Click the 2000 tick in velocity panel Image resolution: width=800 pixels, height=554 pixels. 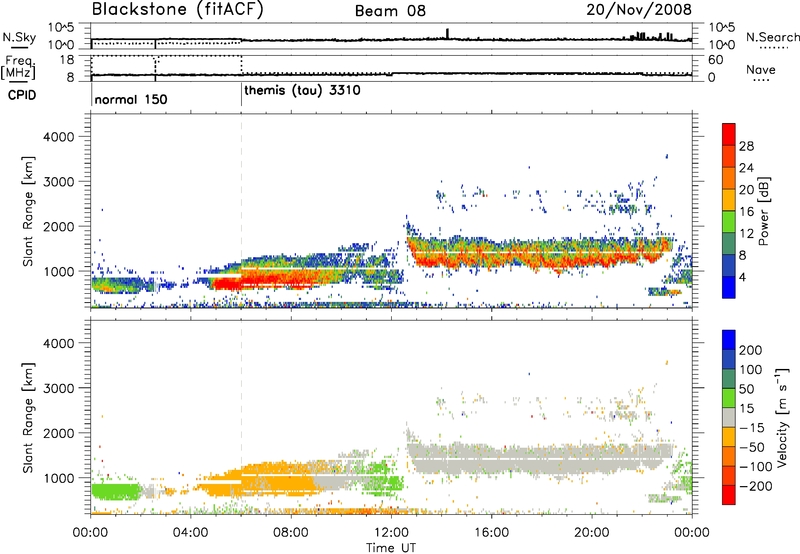coord(59,433)
